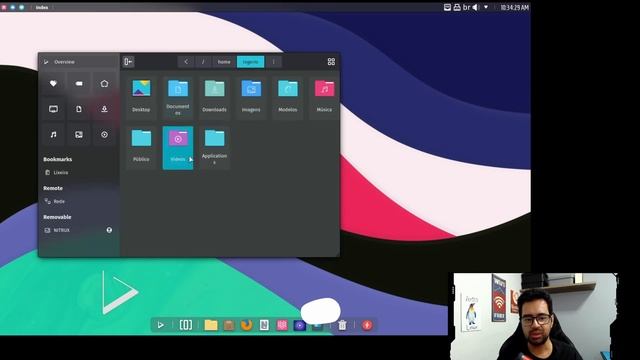
Task: Open Favorites via the heart icon
Action: pos(53,84)
